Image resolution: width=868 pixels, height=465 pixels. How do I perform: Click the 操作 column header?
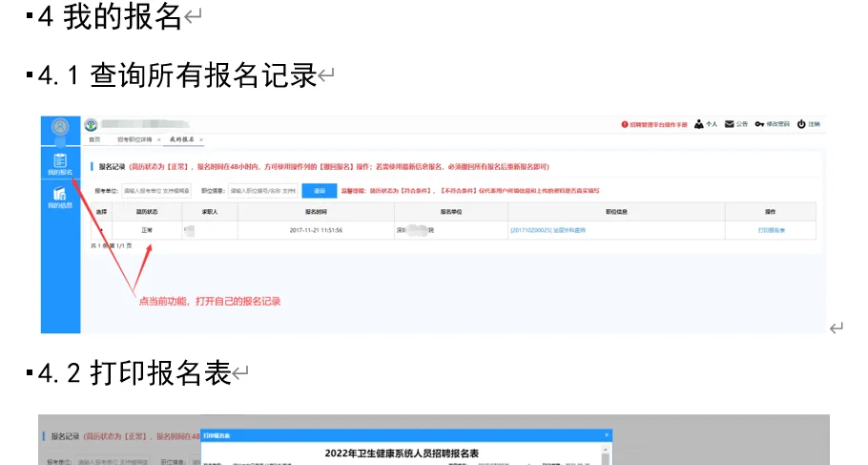[x=771, y=212]
